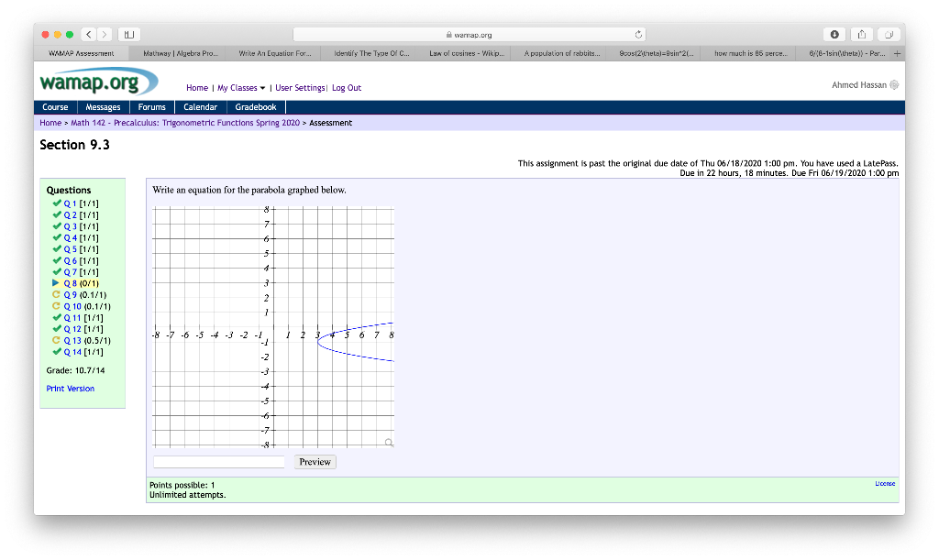This screenshot has width=939, height=560.
Task: Click the green checkmark beside Q 1
Action: click(57, 203)
